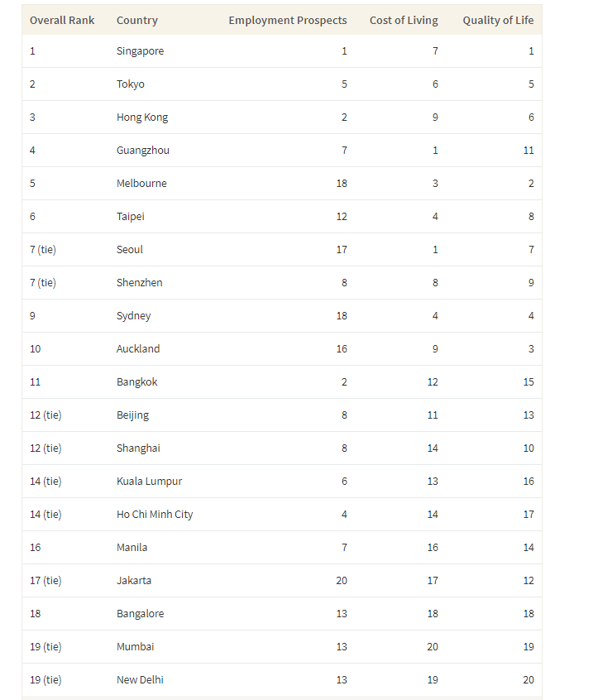Select New Delhi's Quality of Life value
This screenshot has height=700, width=593.
click(x=528, y=680)
